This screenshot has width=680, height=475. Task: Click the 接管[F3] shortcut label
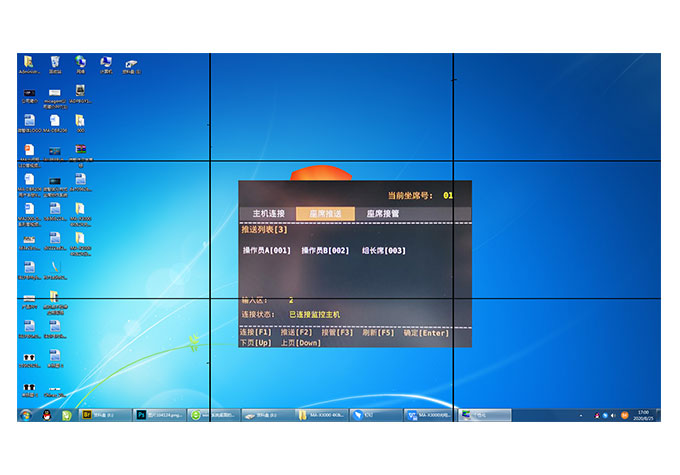coord(337,332)
